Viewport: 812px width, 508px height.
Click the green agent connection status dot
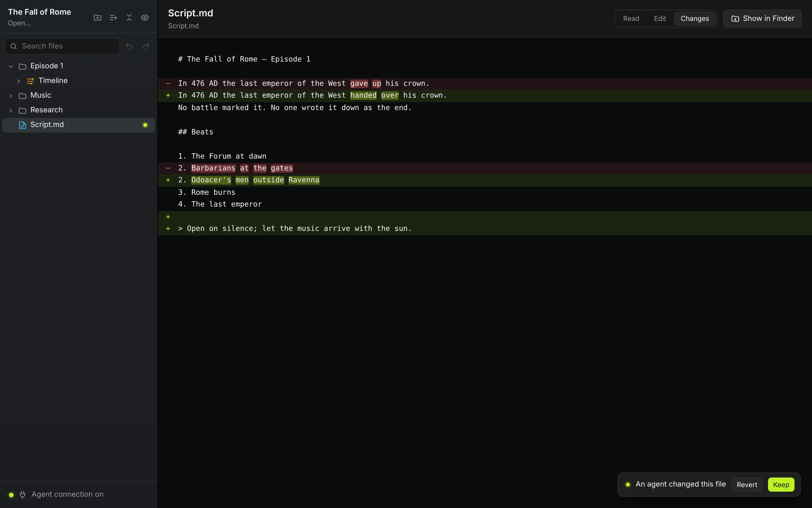click(x=11, y=494)
